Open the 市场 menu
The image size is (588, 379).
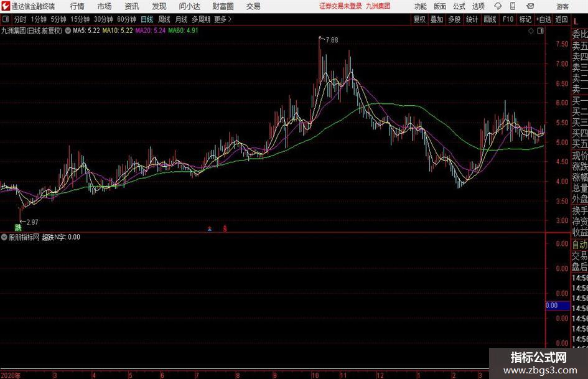click(x=105, y=6)
